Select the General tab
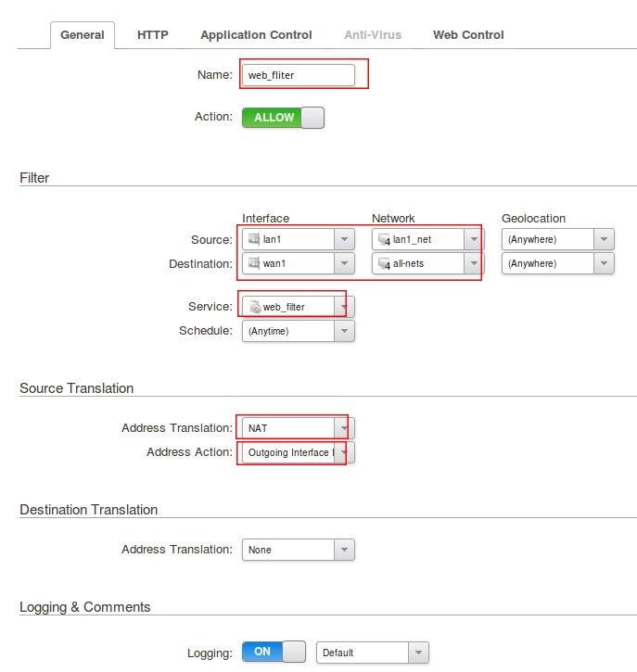 [x=82, y=35]
